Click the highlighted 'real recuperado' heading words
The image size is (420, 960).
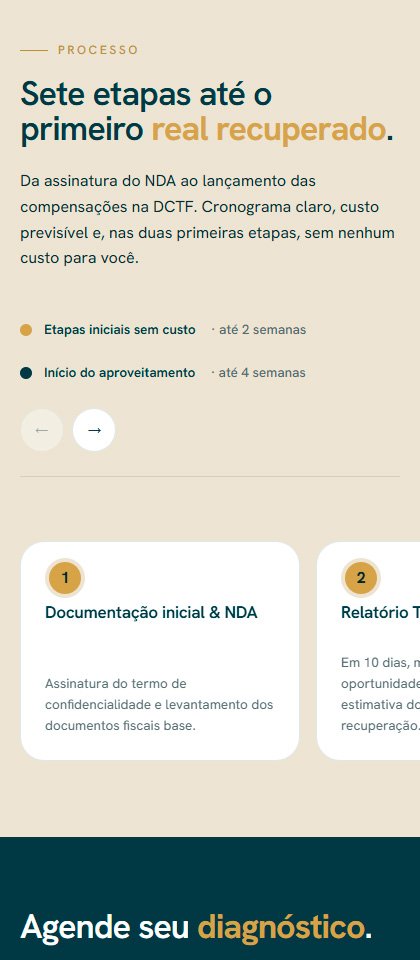[269, 130]
